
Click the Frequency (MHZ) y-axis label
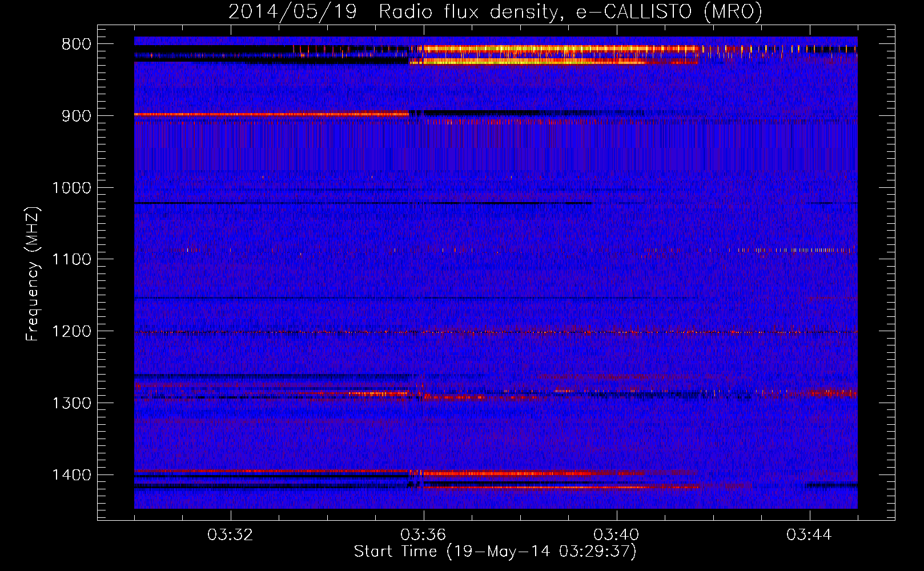33,274
